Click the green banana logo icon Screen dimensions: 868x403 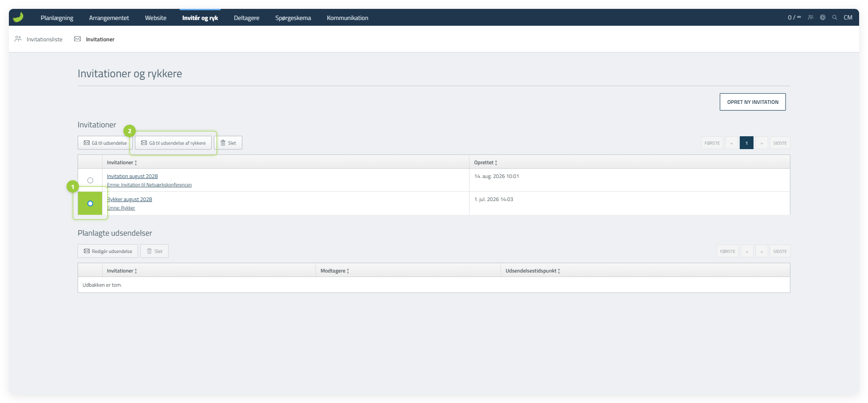pyautogui.click(x=18, y=17)
